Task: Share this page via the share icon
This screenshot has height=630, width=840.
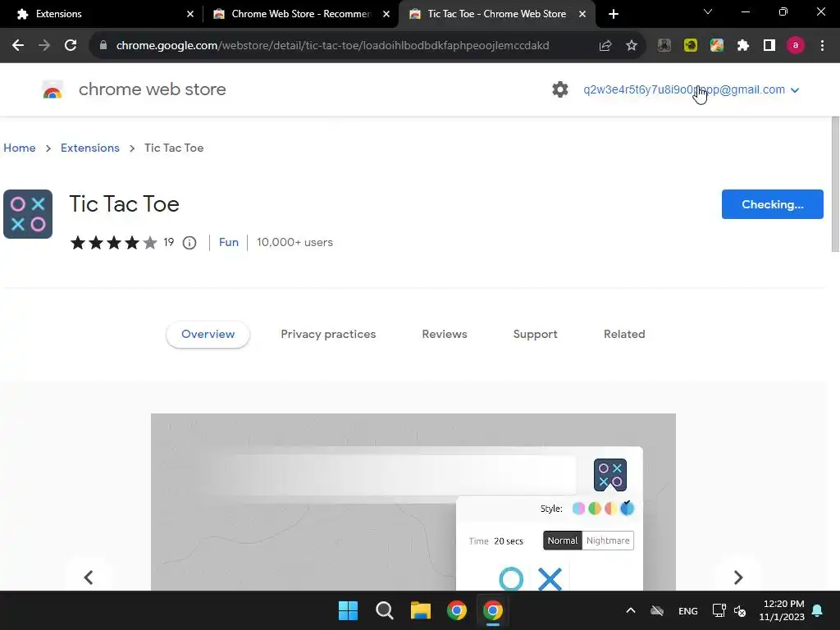Action: [x=605, y=46]
